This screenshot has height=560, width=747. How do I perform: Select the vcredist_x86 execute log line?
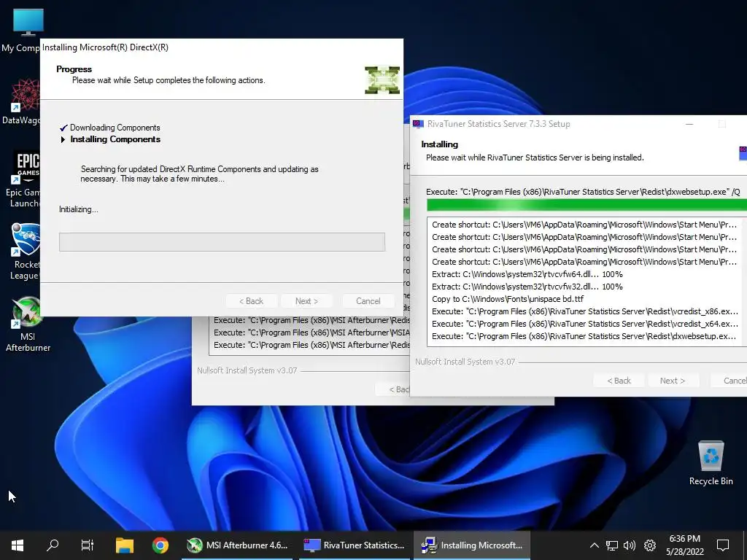tap(585, 311)
